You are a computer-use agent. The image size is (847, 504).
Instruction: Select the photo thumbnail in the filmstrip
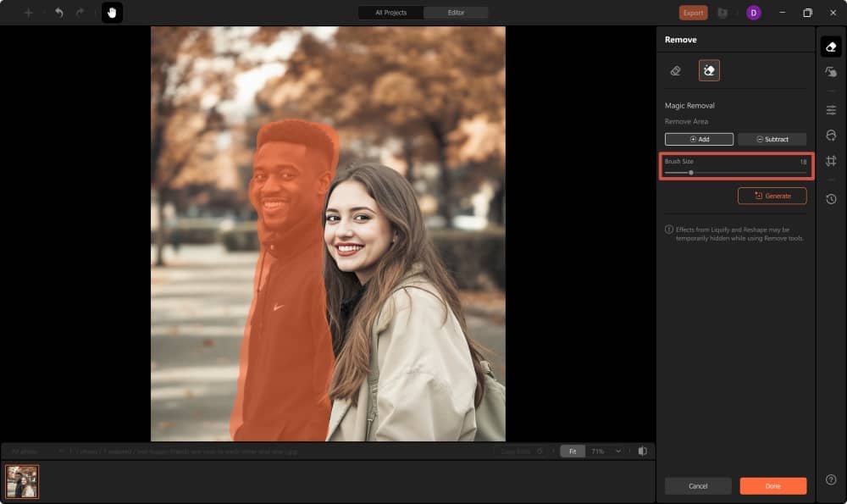tap(22, 481)
